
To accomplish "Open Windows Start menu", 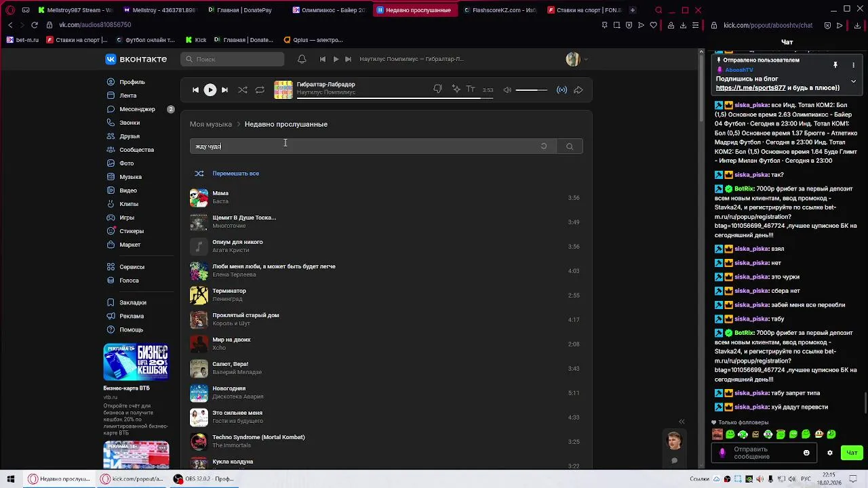I will [11, 479].
